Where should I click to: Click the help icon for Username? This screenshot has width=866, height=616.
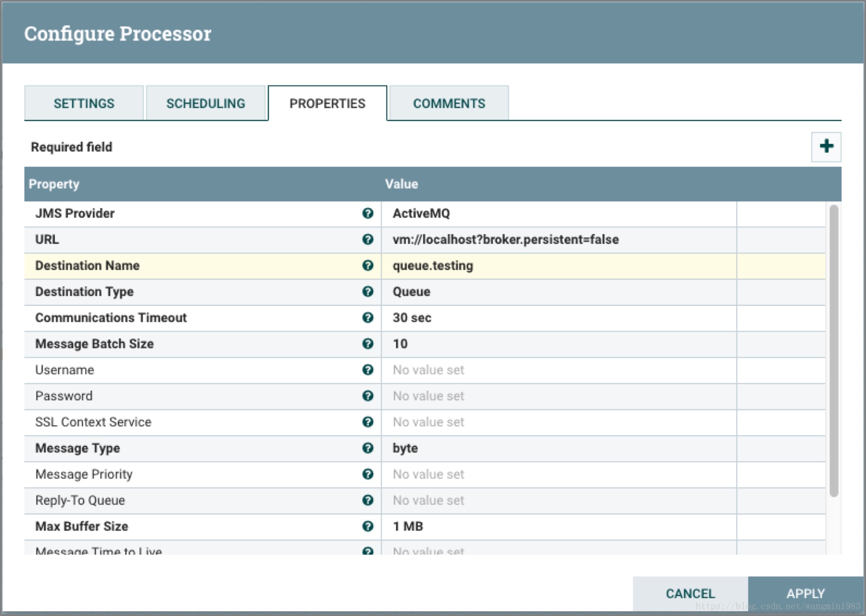point(368,370)
